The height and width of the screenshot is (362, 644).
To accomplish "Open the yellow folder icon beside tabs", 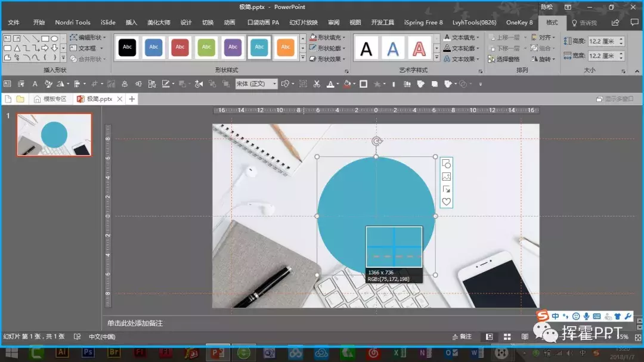I will pyautogui.click(x=20, y=99).
